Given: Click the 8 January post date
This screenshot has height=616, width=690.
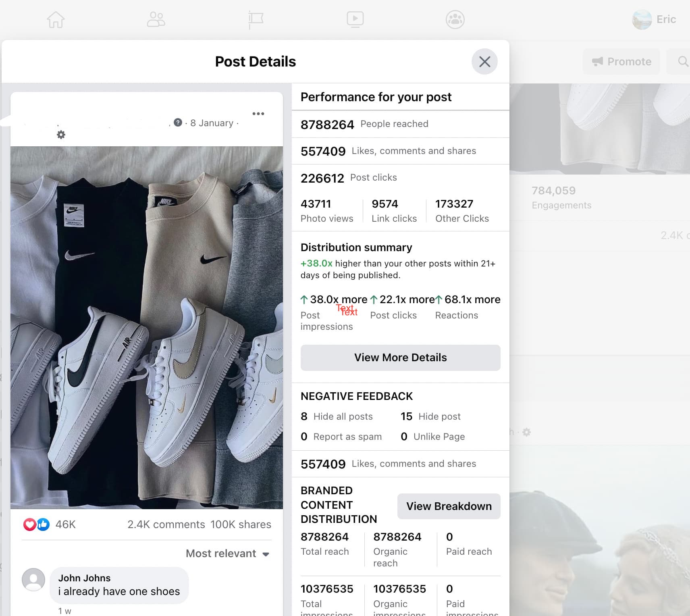Looking at the screenshot, I should (x=212, y=123).
